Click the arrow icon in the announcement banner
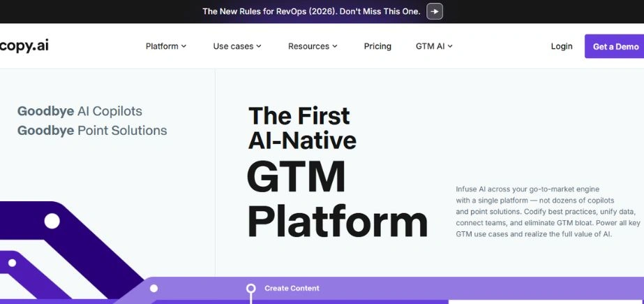This screenshot has width=644, height=304. 435,11
